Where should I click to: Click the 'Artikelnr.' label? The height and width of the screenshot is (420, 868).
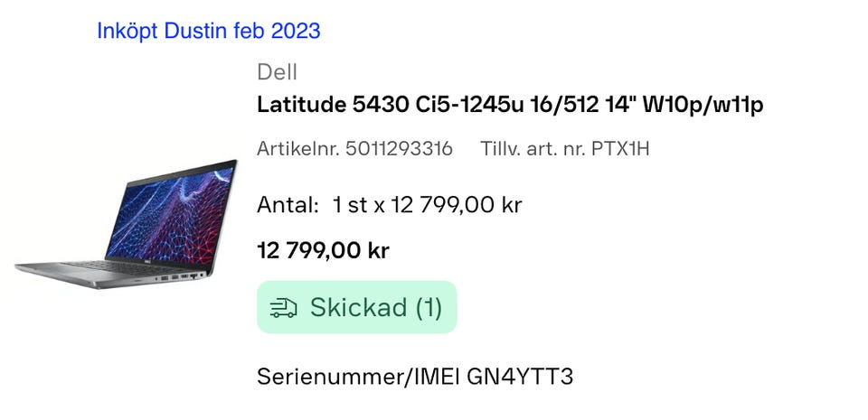[x=297, y=149]
